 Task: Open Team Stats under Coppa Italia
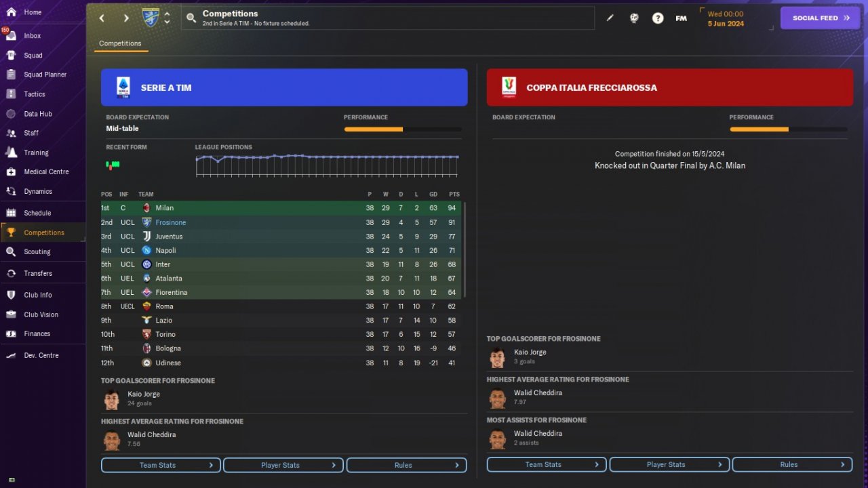tap(547, 464)
